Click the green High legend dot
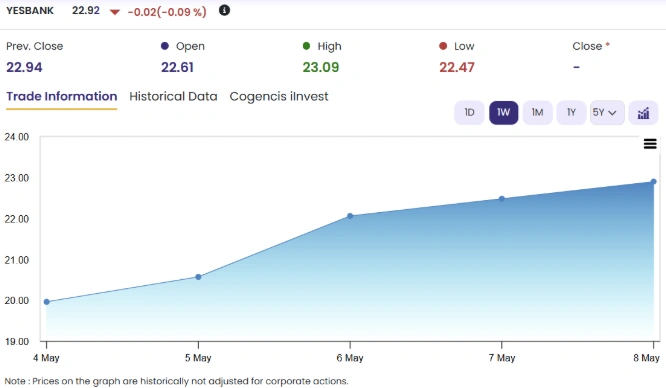 coord(306,46)
